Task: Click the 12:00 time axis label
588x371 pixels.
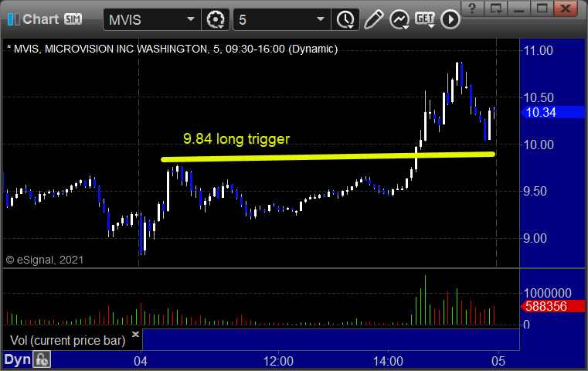Action: (x=278, y=361)
